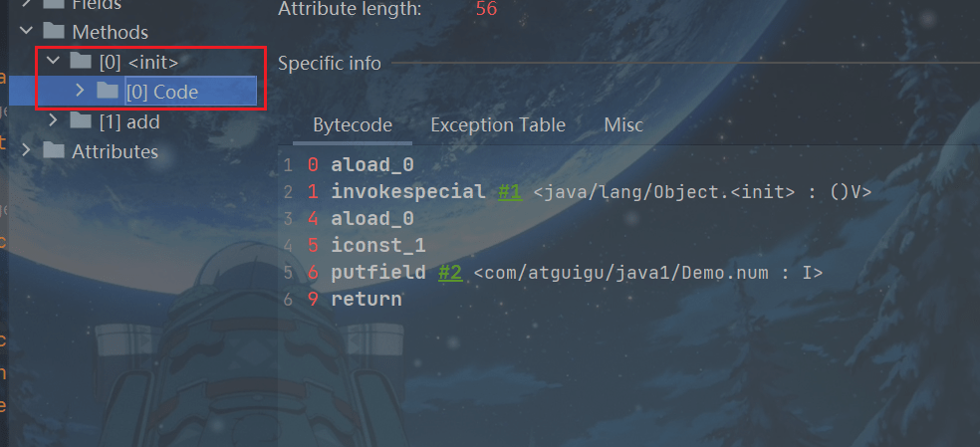The image size is (980, 447).
Task: Select the Attributes label in the tree
Action: pyautogui.click(x=115, y=151)
